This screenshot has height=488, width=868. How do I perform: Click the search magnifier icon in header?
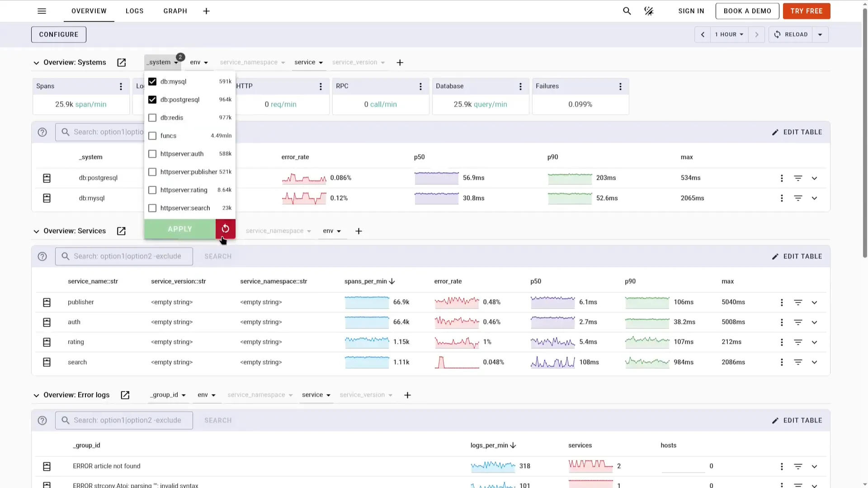coord(627,11)
